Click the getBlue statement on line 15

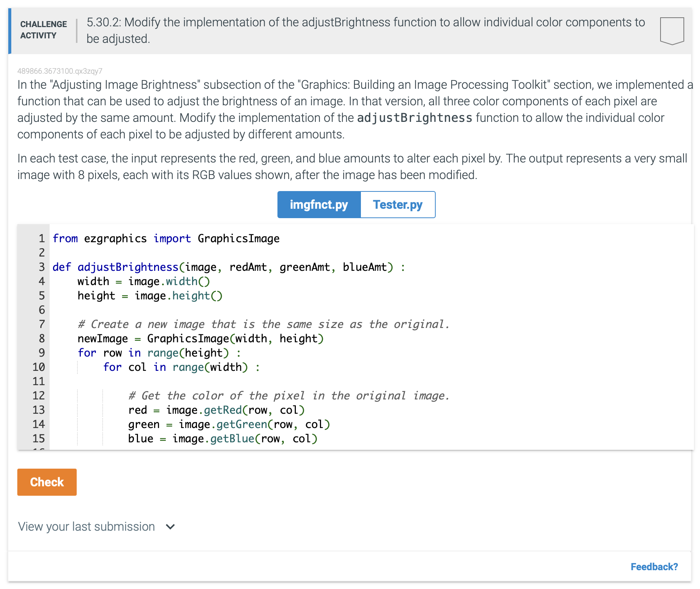coord(222,438)
